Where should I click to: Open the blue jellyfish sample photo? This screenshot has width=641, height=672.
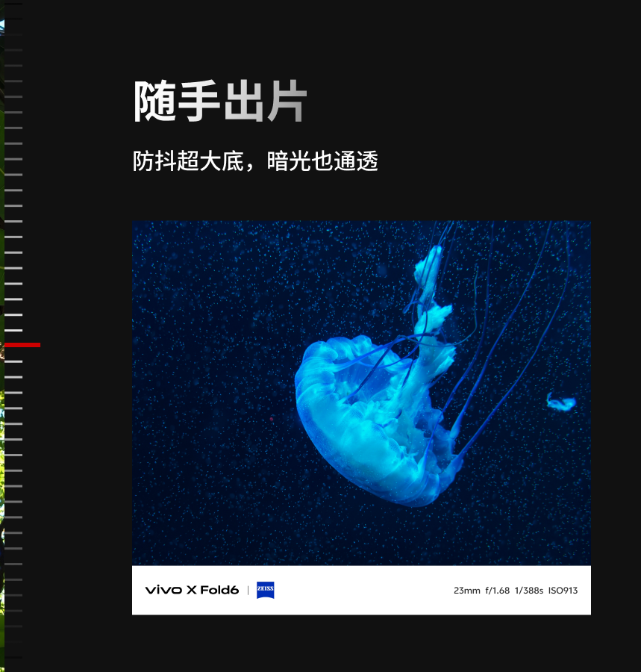(x=361, y=393)
